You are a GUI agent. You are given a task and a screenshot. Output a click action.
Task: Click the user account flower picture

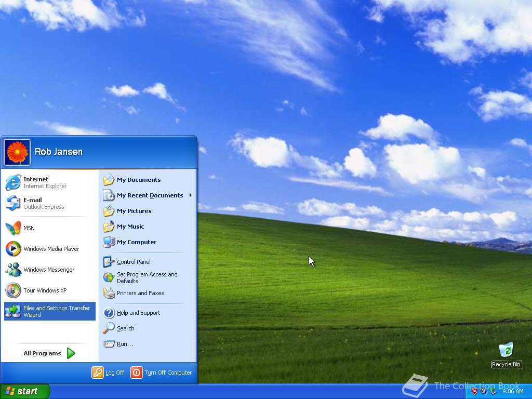pyautogui.click(x=17, y=152)
